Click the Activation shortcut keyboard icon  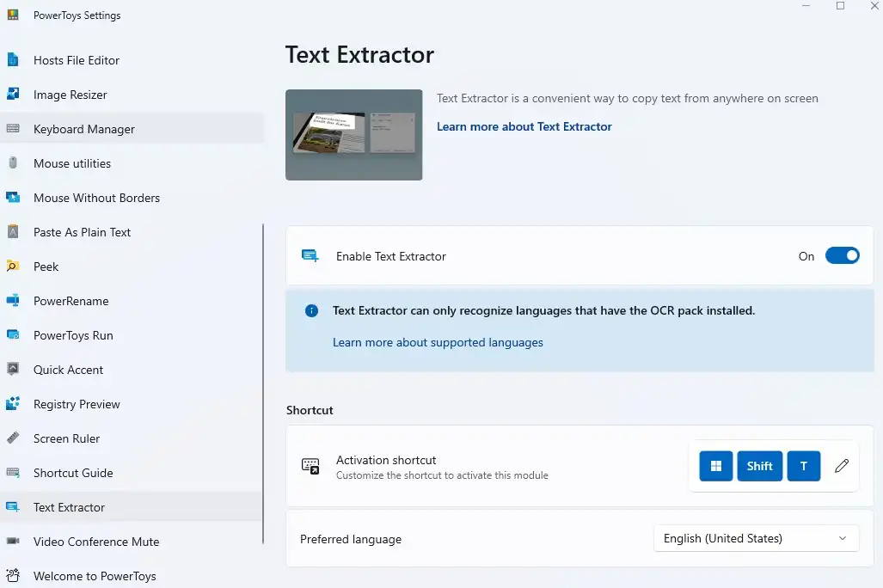click(x=310, y=466)
